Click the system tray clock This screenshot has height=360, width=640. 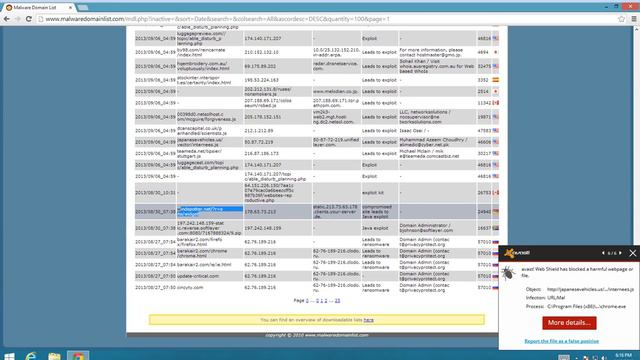click(623, 356)
